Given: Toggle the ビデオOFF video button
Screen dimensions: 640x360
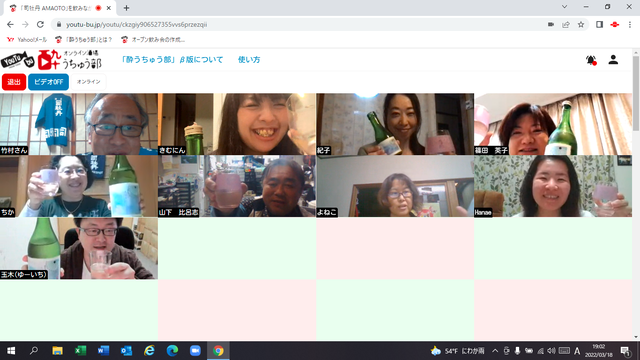Looking at the screenshot, I should point(48,82).
